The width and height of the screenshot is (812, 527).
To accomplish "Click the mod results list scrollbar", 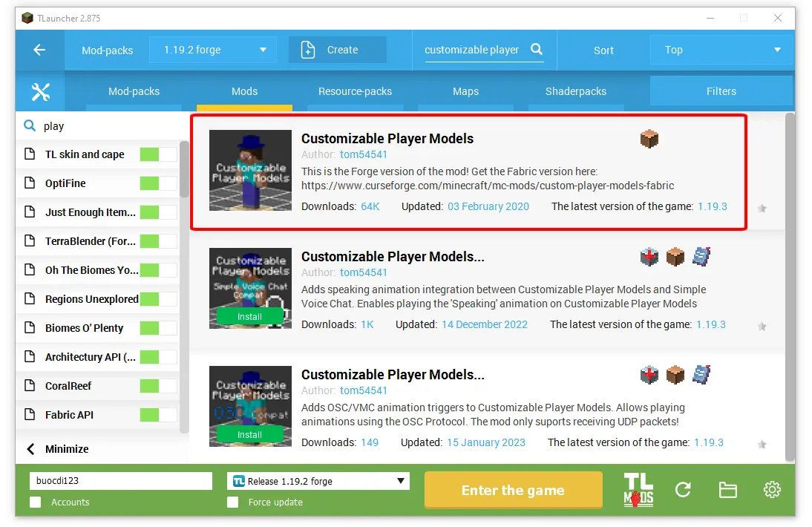I will tap(790, 287).
